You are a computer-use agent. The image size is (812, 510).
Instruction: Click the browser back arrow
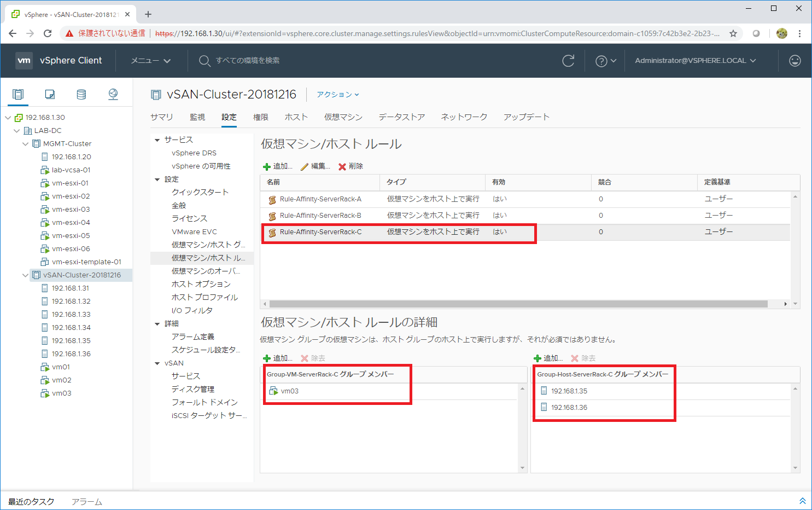pyautogui.click(x=13, y=33)
